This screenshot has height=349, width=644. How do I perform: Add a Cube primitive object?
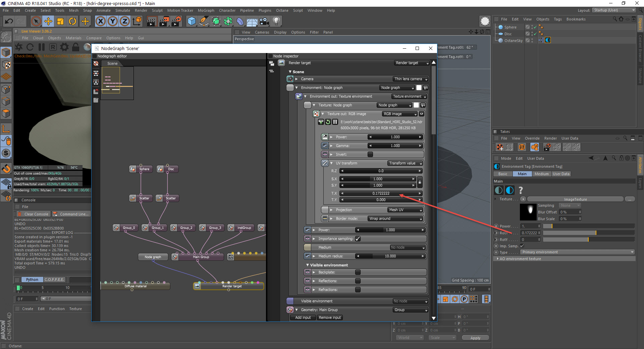coord(192,21)
